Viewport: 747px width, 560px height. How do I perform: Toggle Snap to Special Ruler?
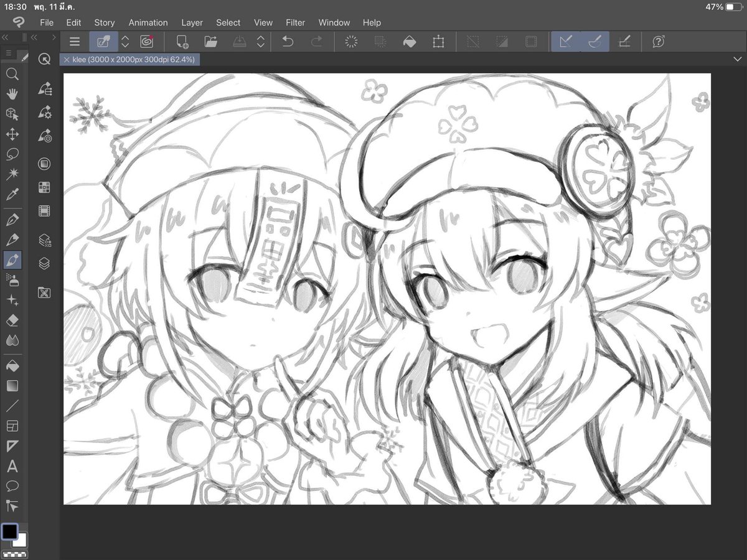(594, 42)
